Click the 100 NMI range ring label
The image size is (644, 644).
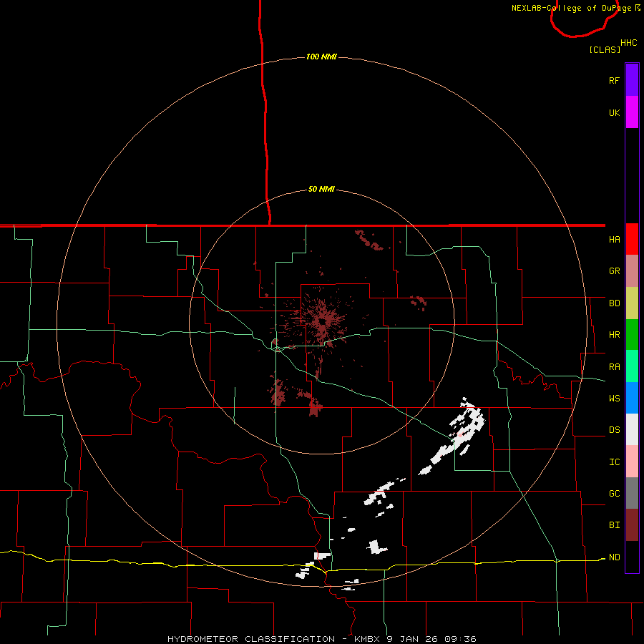[x=321, y=57]
